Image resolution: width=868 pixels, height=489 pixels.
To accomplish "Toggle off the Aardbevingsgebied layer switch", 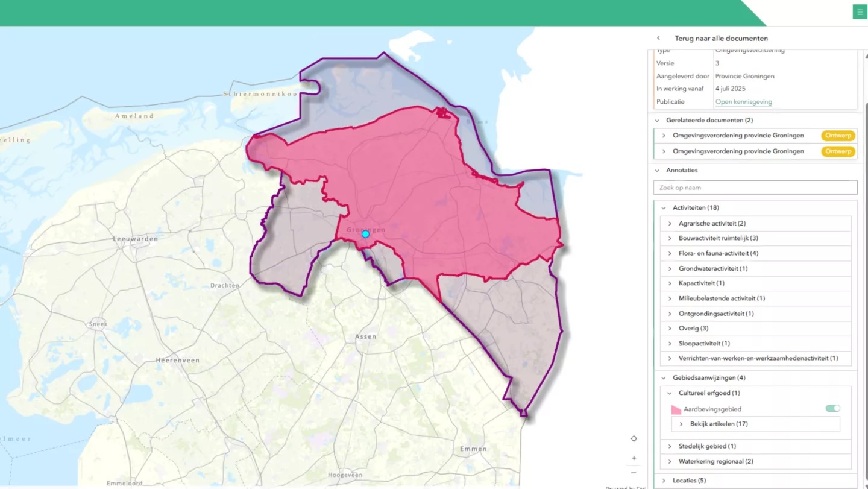I will (832, 409).
